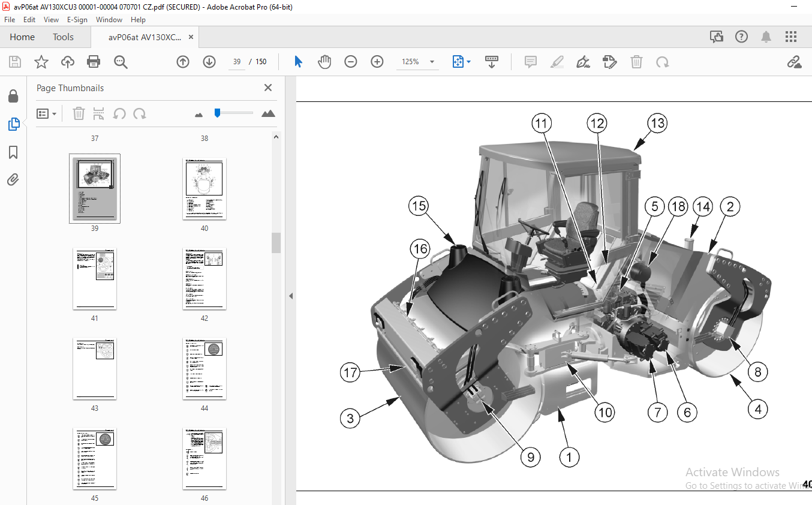This screenshot has height=505, width=812.
Task: Click the delete trash icon in toolbar
Action: pyautogui.click(x=636, y=62)
